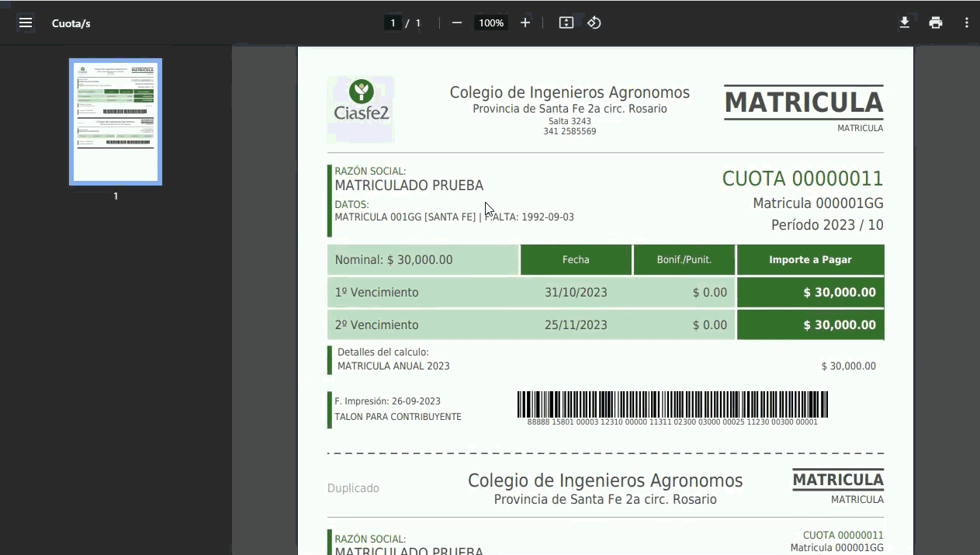980x555 pixels.
Task: Click '1º Vencimiento' row label
Action: click(x=377, y=293)
